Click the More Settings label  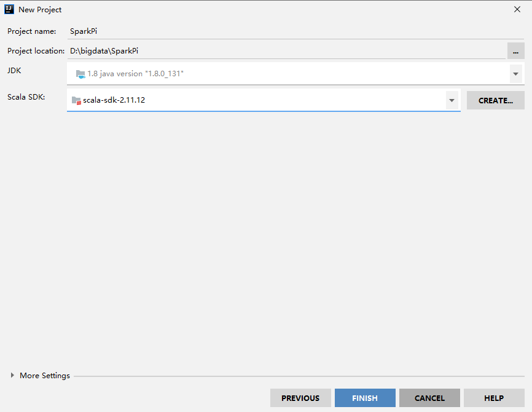[x=45, y=376]
